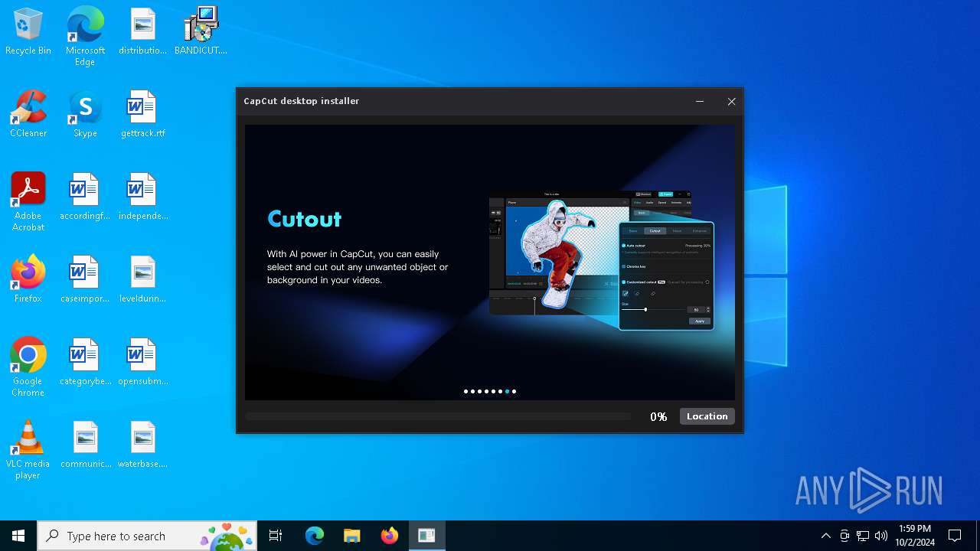Open the Google Chrome desktop shortcut
The image size is (980, 551).
pyautogui.click(x=28, y=367)
